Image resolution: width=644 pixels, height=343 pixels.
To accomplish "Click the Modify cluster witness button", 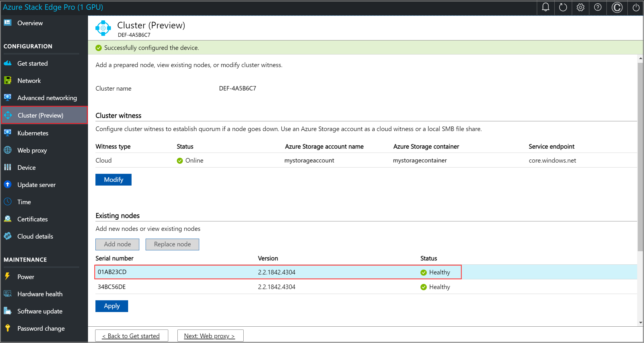I will pyautogui.click(x=113, y=180).
